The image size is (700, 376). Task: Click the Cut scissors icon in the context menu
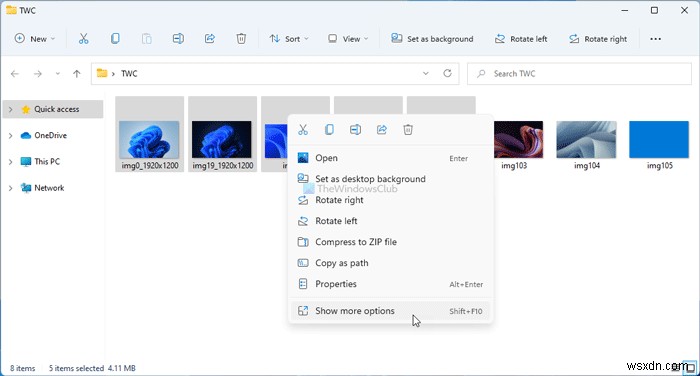tap(303, 130)
